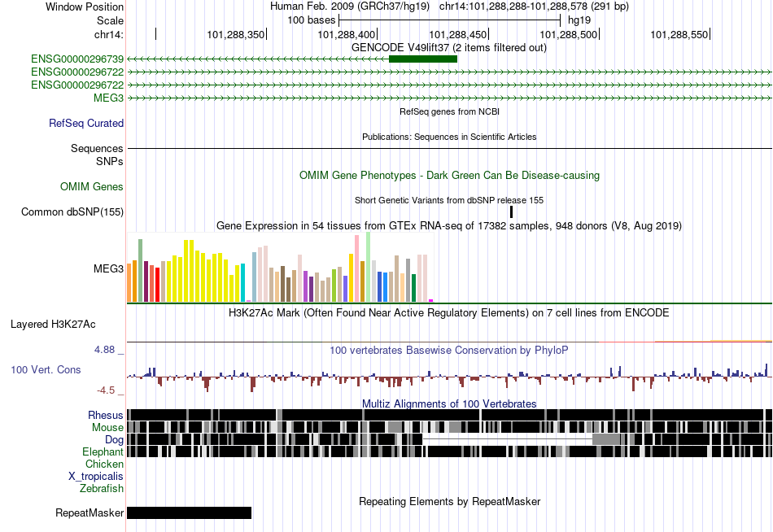Click the Zebrafish alignment row label

pos(102,489)
